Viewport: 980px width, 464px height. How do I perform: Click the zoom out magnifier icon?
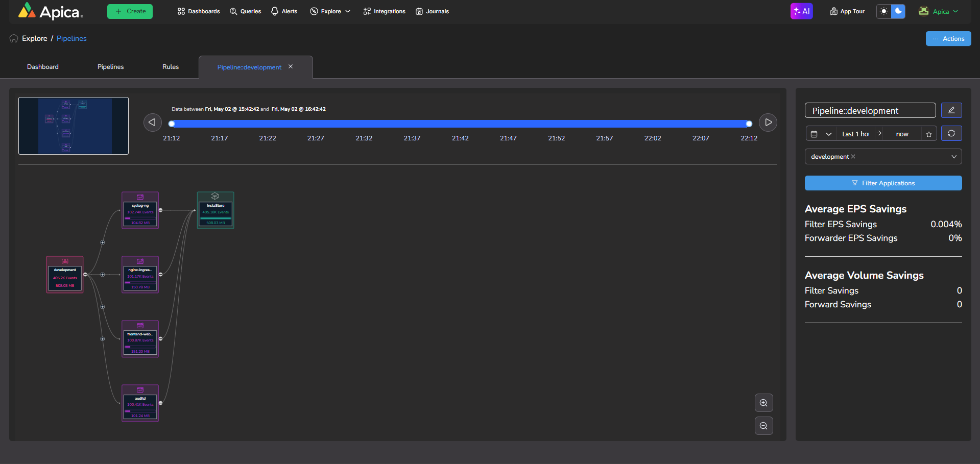point(763,426)
